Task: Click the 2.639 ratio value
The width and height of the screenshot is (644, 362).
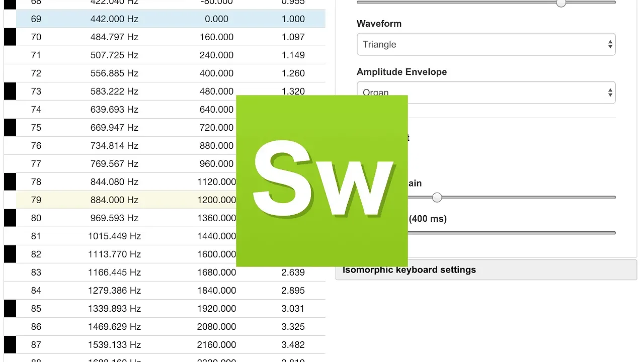Action: [293, 273]
